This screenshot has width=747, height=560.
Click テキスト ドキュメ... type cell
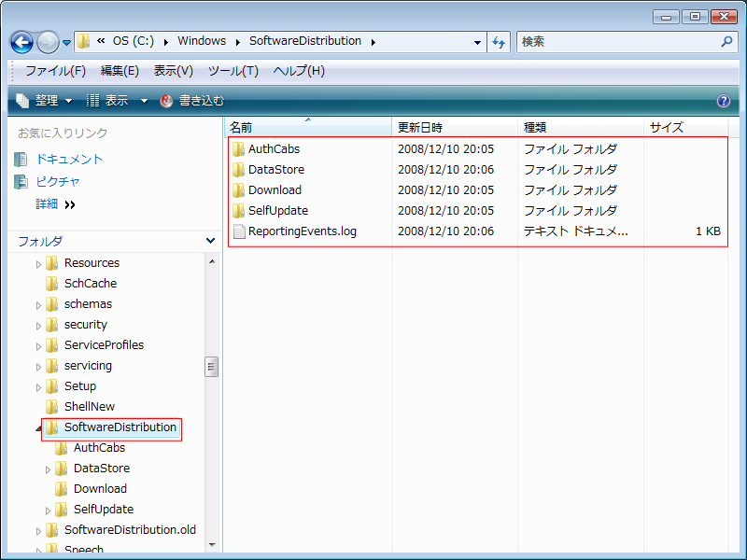click(x=576, y=231)
